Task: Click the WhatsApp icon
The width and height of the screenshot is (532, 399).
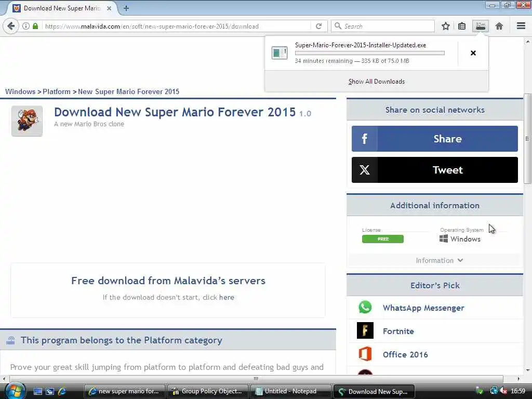Action: point(365,308)
